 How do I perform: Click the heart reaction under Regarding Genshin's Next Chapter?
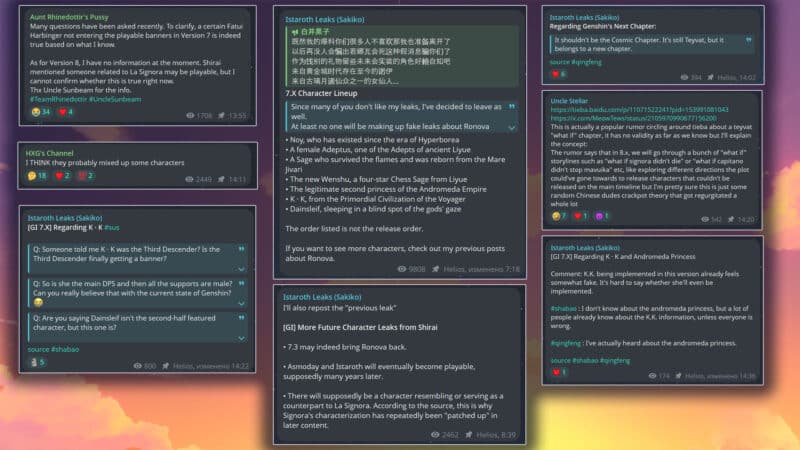tap(559, 74)
